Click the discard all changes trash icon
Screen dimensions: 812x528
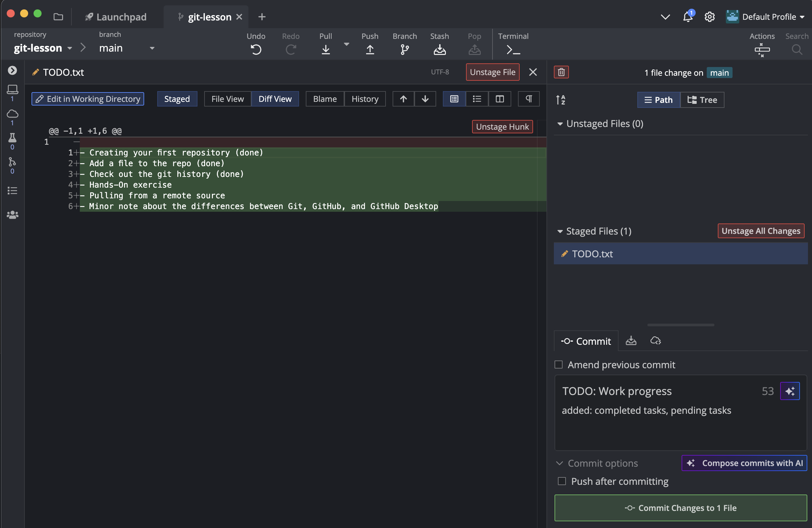(x=561, y=72)
